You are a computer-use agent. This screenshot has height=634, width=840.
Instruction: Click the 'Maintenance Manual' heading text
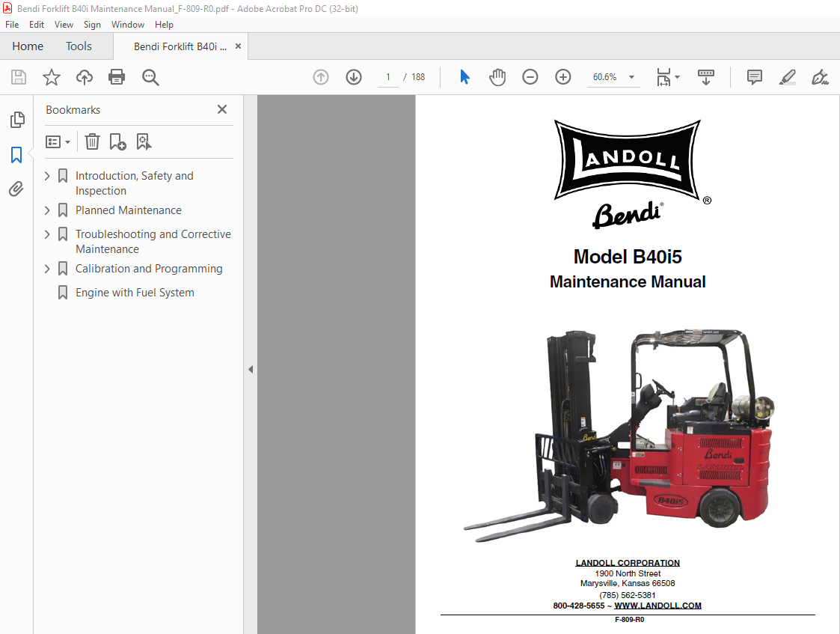pyautogui.click(x=628, y=282)
